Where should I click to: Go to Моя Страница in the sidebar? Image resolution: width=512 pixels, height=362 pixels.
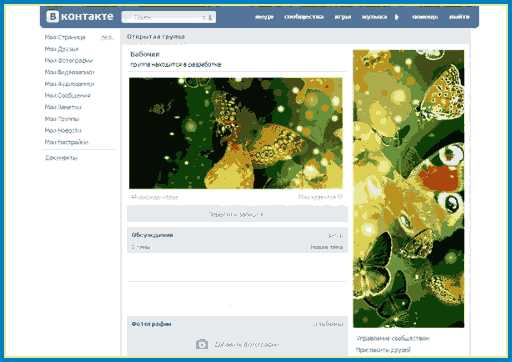[65, 37]
